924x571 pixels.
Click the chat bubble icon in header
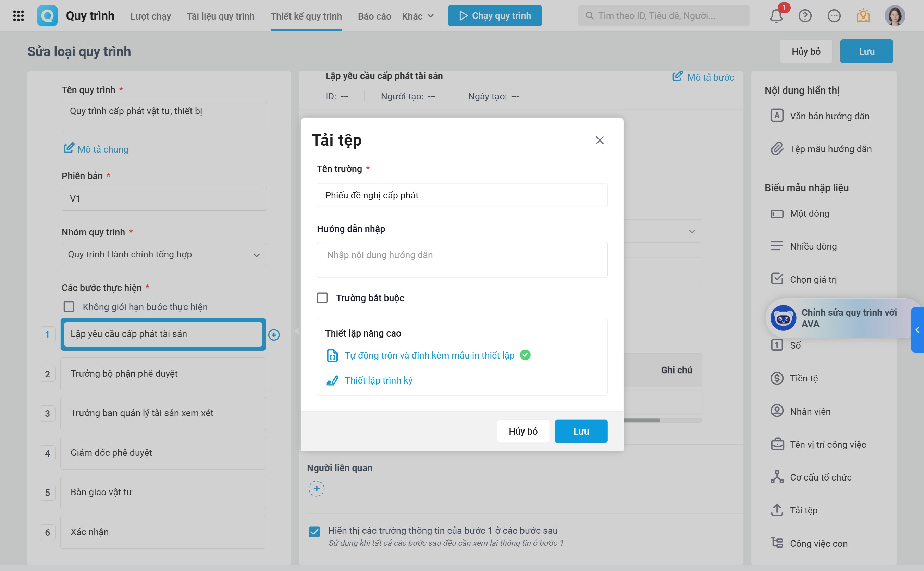pyautogui.click(x=834, y=16)
